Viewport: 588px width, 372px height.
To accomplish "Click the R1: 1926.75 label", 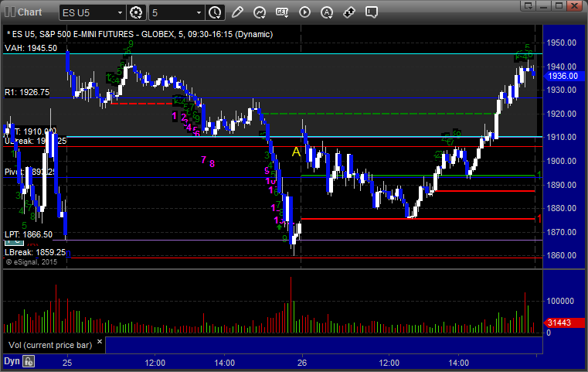I will tap(27, 92).
